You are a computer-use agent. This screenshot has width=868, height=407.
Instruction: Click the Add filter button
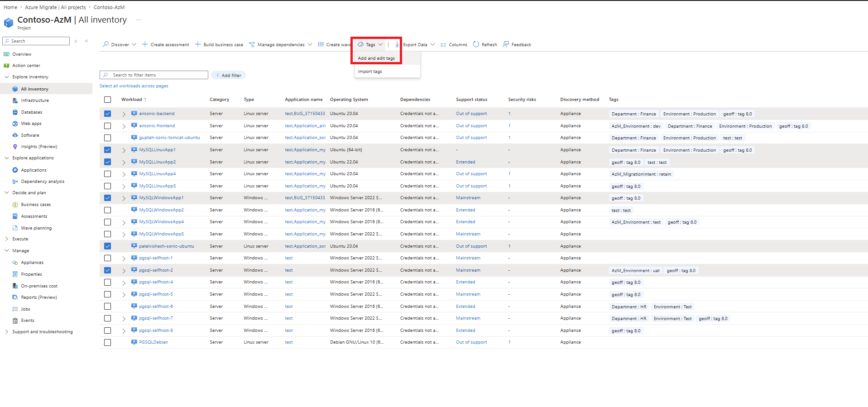229,75
